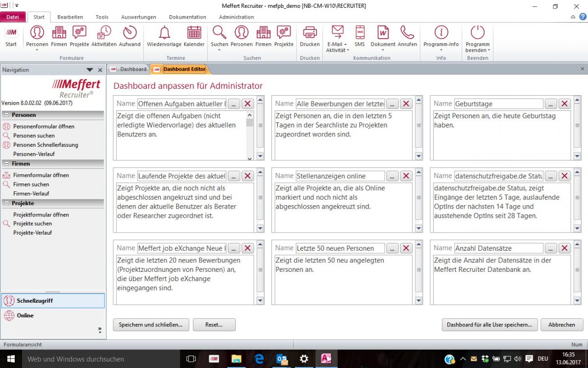Select Online in the Navigation pane
Image resolution: width=588 pixels, height=368 pixels.
[53, 315]
